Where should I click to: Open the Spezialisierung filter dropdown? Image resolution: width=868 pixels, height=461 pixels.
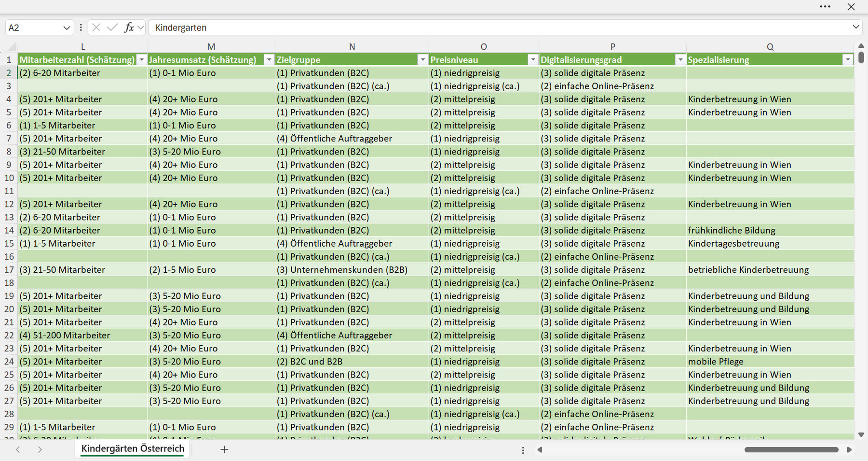point(848,60)
